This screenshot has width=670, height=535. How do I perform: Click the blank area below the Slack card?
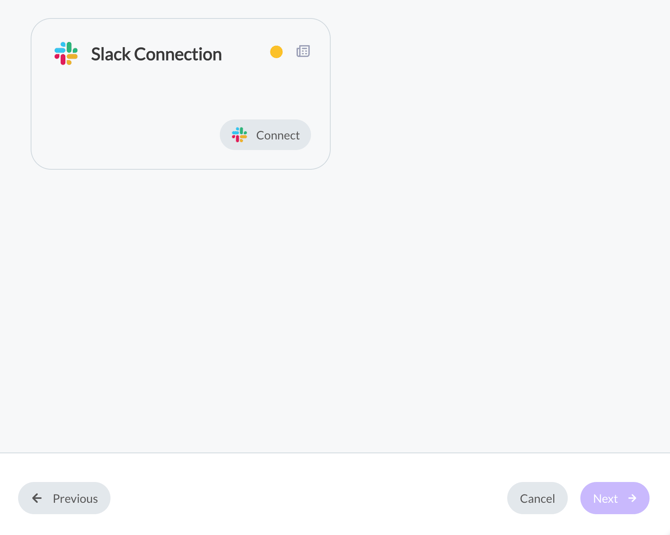coord(180,300)
